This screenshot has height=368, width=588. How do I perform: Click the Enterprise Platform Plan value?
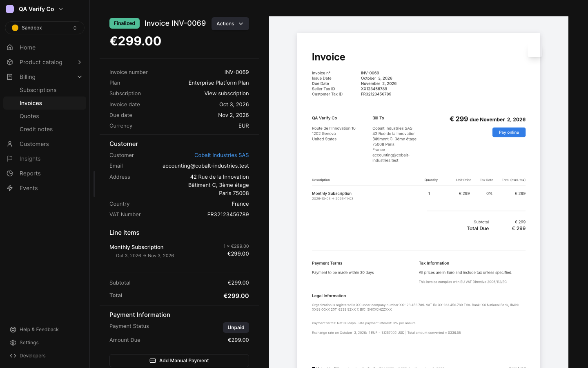click(x=218, y=83)
